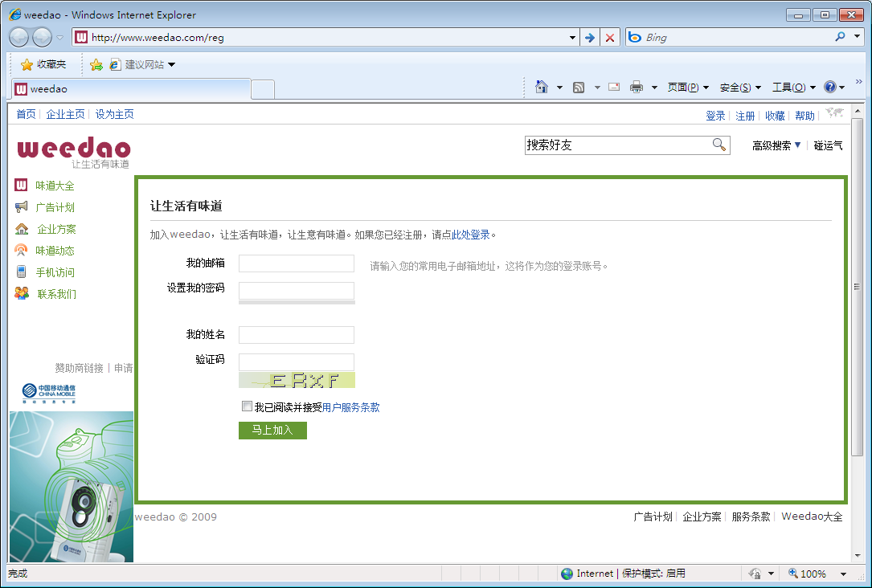Screen dimensions: 872x588
Task: Click the browser Forward arrow button
Action: [43, 37]
